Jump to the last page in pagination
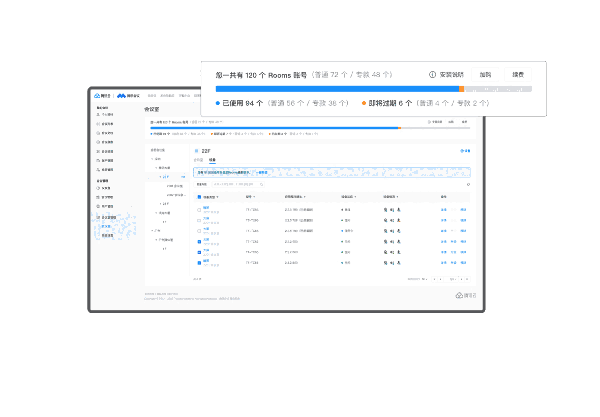This screenshot has width=600, height=417. (467, 279)
